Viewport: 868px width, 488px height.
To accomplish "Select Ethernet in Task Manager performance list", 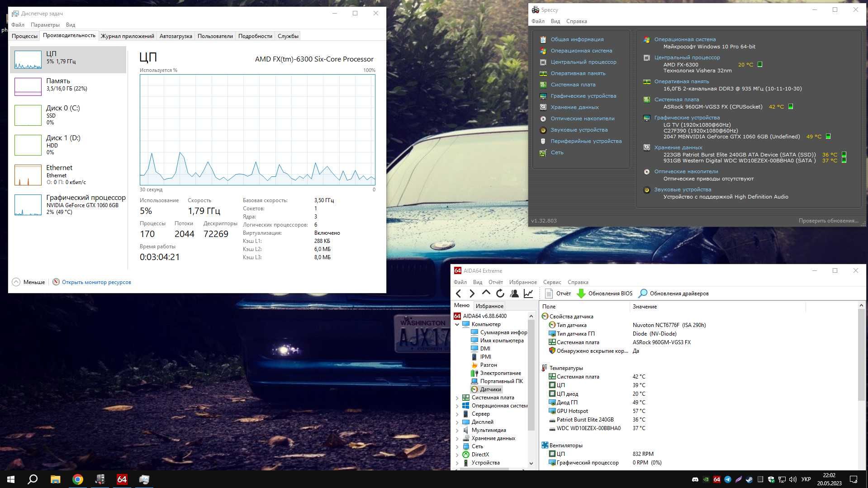I will click(x=68, y=175).
